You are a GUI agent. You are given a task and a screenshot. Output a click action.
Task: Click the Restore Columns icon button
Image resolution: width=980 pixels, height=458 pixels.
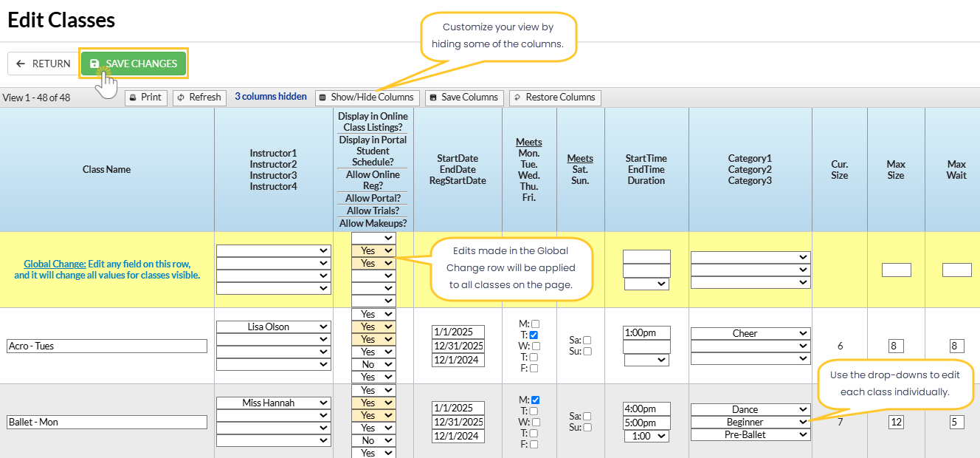554,98
